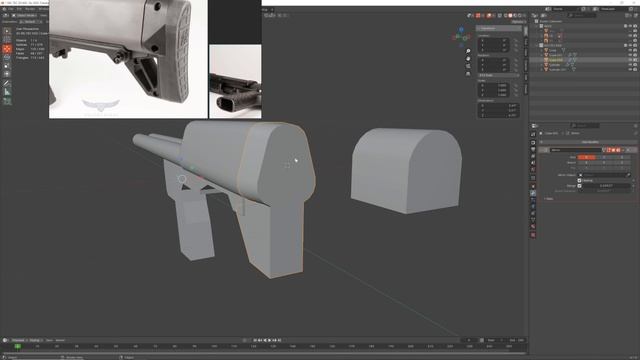
Task: Click the Location X value field
Action: pos(493,40)
